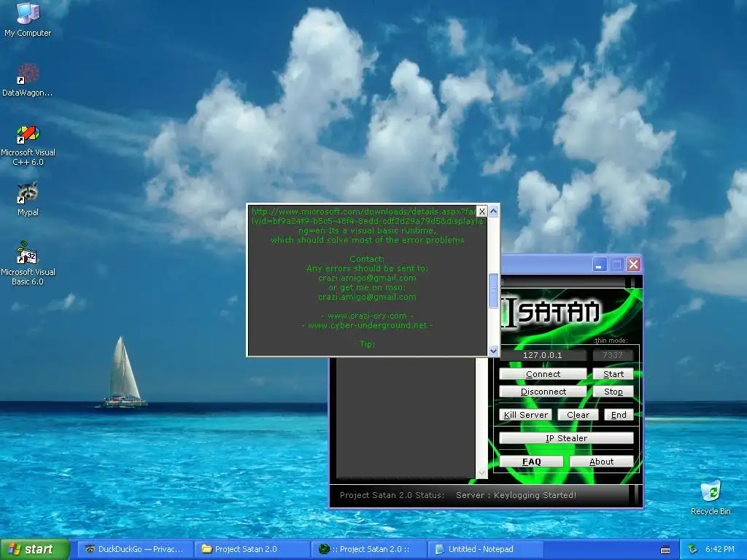Click the www.cyber-underground.net text
This screenshot has height=560, width=747.
(x=367, y=325)
